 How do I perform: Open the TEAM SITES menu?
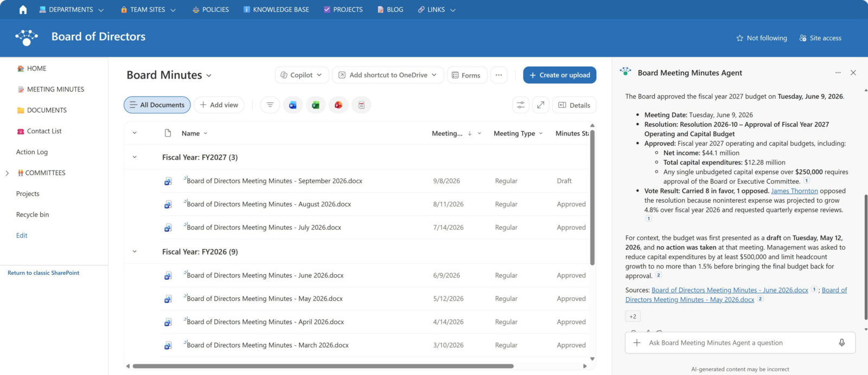click(148, 10)
